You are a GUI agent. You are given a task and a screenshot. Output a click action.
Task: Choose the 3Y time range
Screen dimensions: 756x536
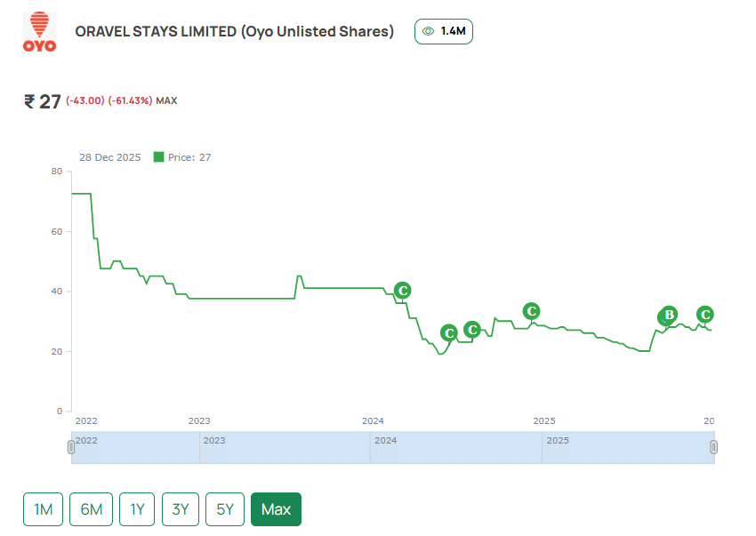(x=181, y=509)
